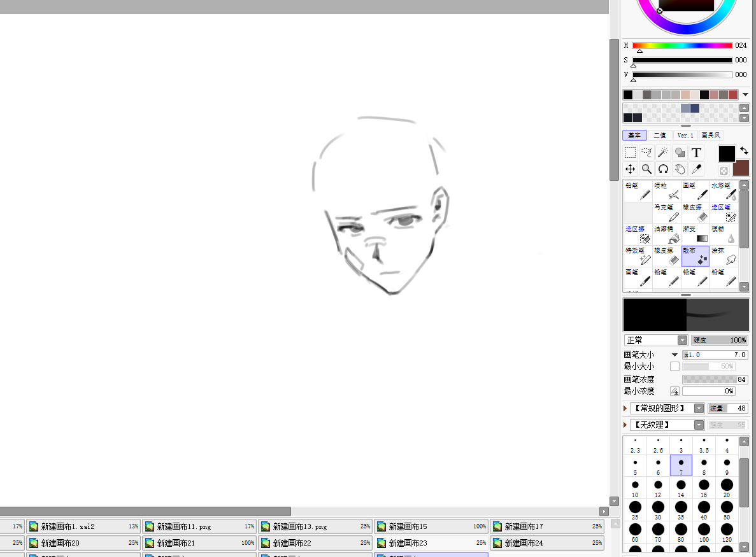756x557 pixels.
Task: Open the 【常规的圆形】 brush shape dropdown
Action: 667,409
